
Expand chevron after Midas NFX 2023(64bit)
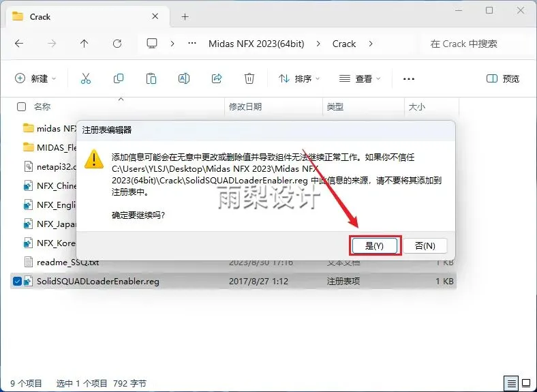(318, 44)
